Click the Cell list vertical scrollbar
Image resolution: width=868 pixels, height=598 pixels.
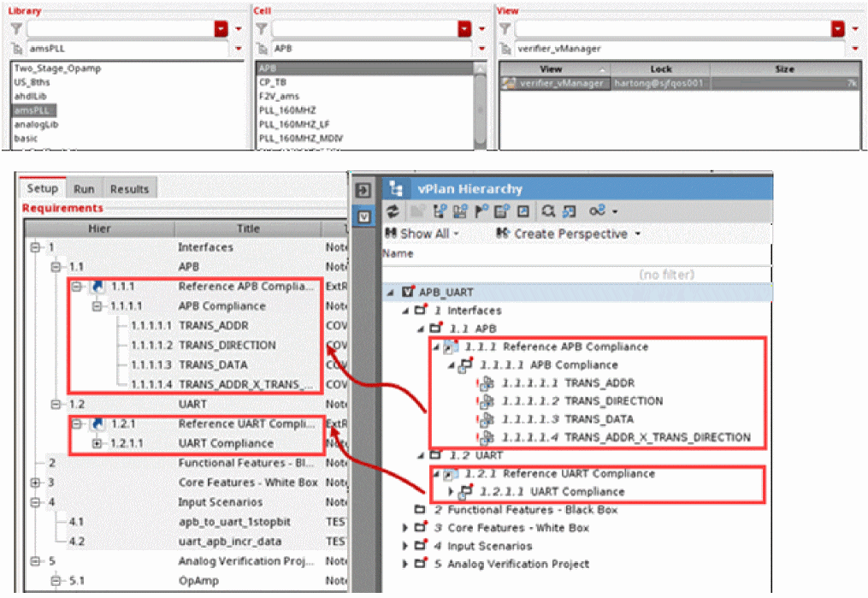pos(481,105)
